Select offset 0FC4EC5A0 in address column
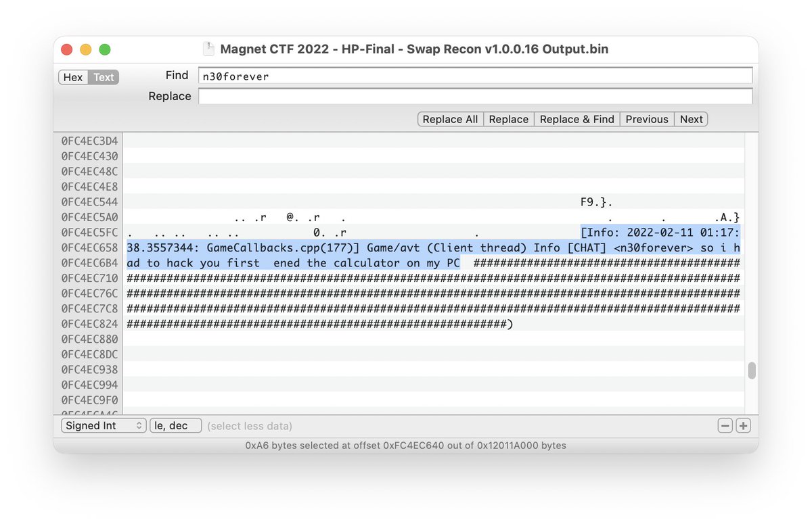The width and height of the screenshot is (812, 524). click(x=89, y=217)
